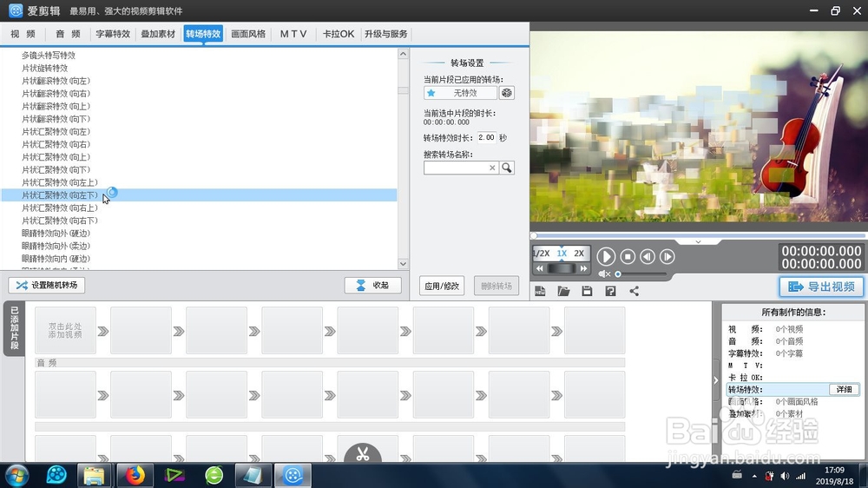This screenshot has height=488, width=868.
Task: Click the 删除转场 button
Action: click(x=496, y=286)
